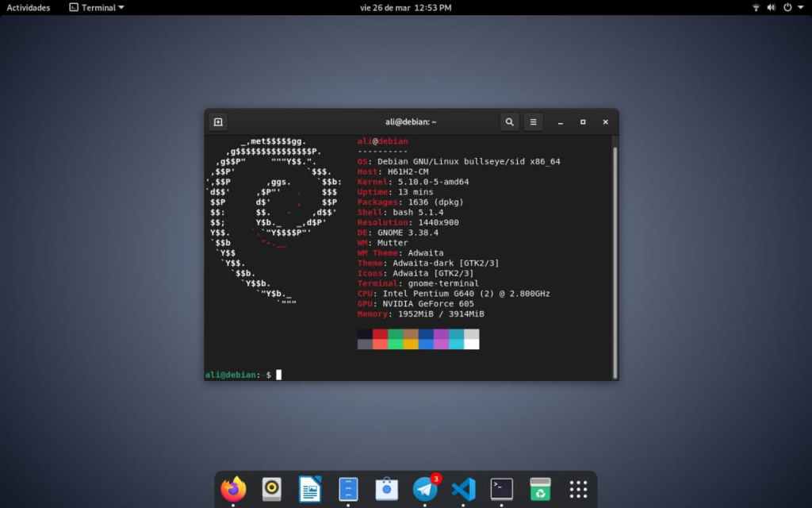Expand the system status menu arrow

pyautogui.click(x=802, y=7)
